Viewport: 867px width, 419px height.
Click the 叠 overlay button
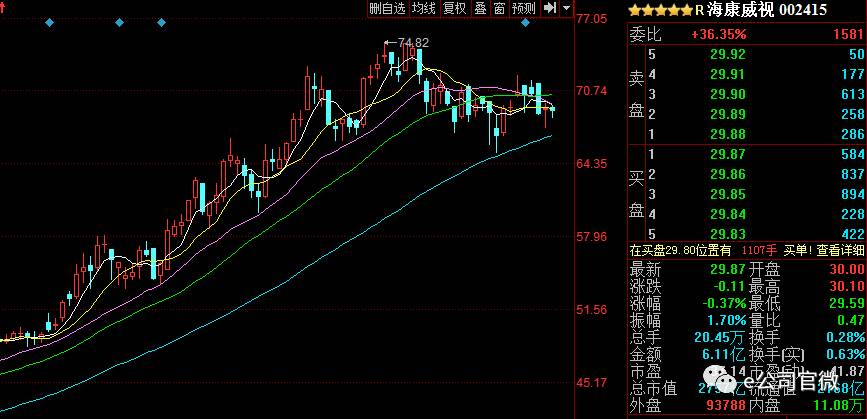480,8
